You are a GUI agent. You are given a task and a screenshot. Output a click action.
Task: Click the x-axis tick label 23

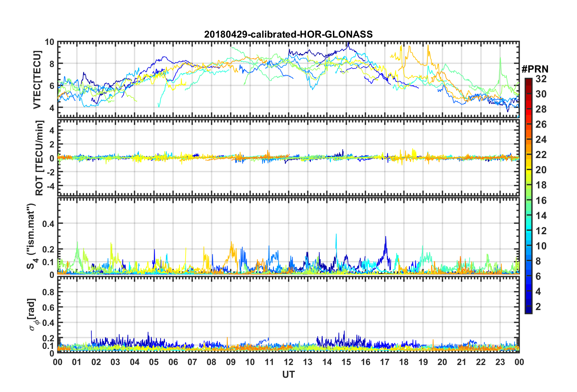pyautogui.click(x=500, y=362)
